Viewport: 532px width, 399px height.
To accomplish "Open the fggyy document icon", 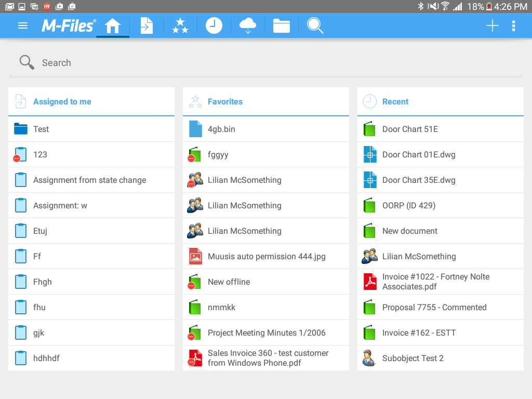I will tap(195, 154).
